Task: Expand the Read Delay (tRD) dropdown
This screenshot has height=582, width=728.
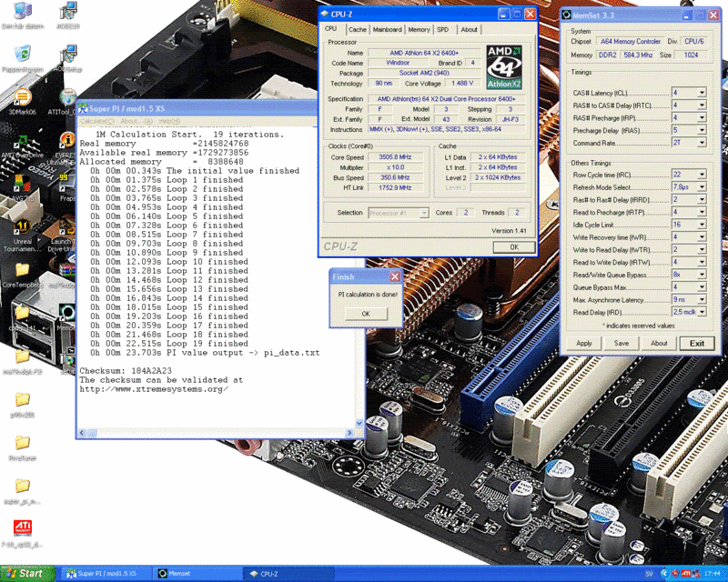Action: [702, 312]
